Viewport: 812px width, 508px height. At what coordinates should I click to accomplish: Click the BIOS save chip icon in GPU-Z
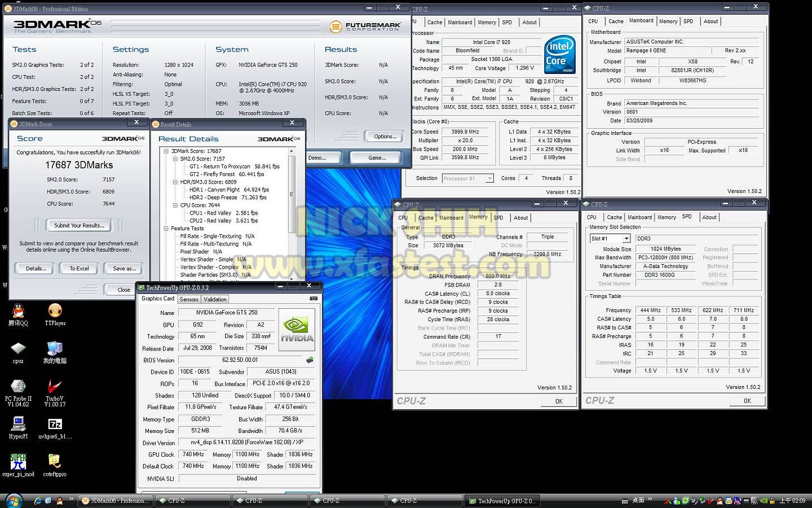(x=310, y=360)
